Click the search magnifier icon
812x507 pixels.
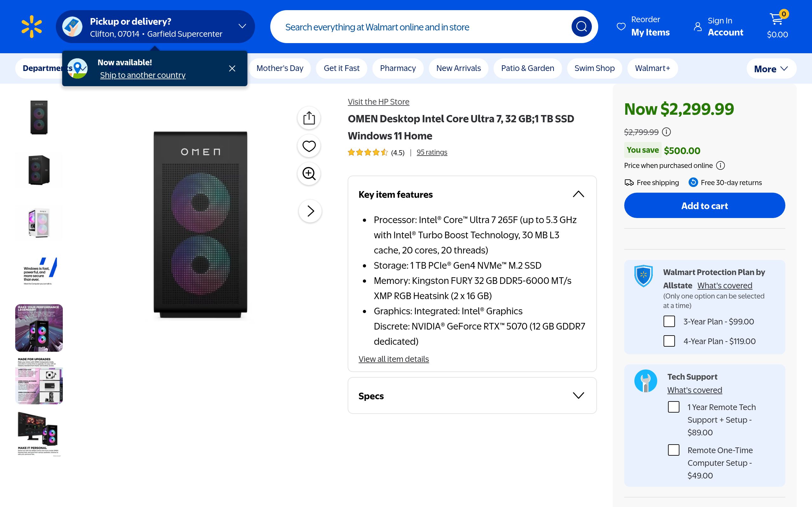pyautogui.click(x=581, y=27)
